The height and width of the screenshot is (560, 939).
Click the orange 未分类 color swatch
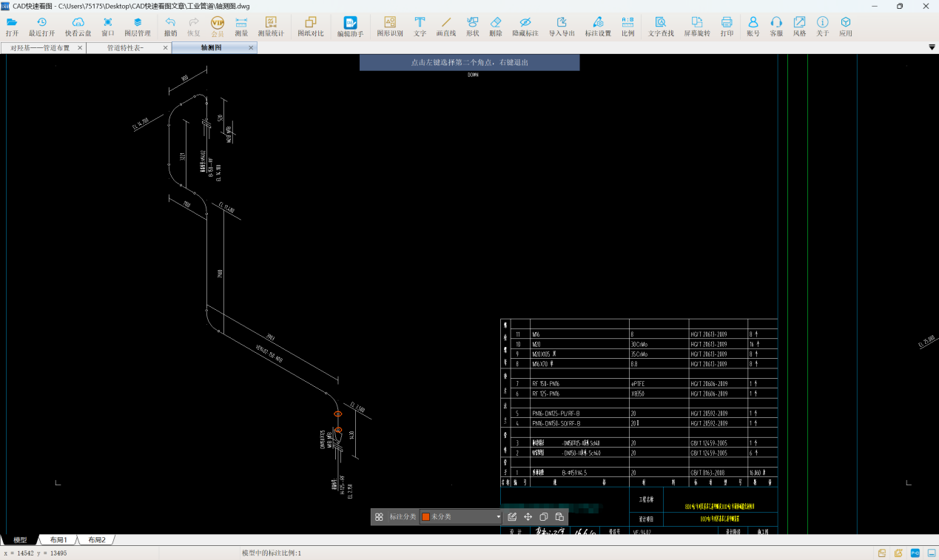coord(425,517)
